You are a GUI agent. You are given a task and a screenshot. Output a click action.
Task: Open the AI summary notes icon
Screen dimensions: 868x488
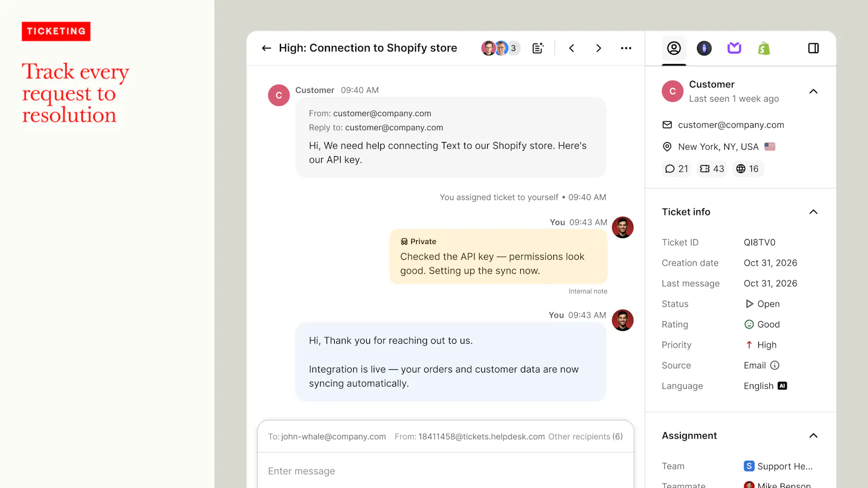pos(538,48)
